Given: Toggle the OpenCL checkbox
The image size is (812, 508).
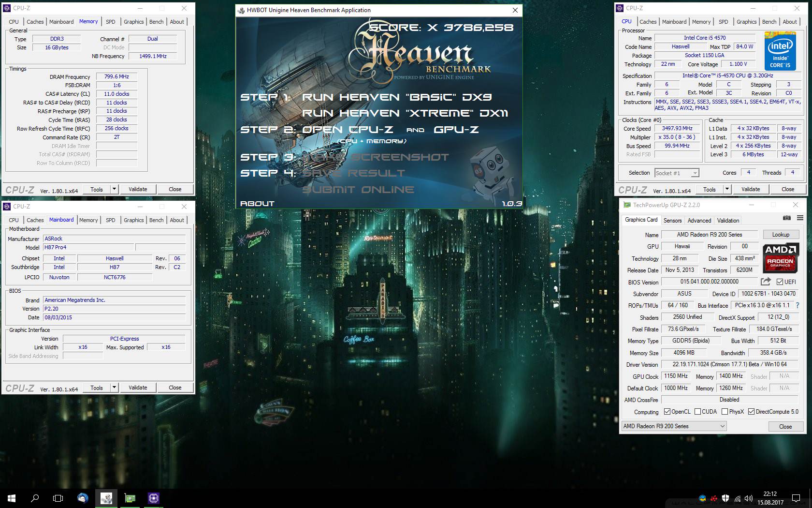Looking at the screenshot, I should pyautogui.click(x=667, y=412).
